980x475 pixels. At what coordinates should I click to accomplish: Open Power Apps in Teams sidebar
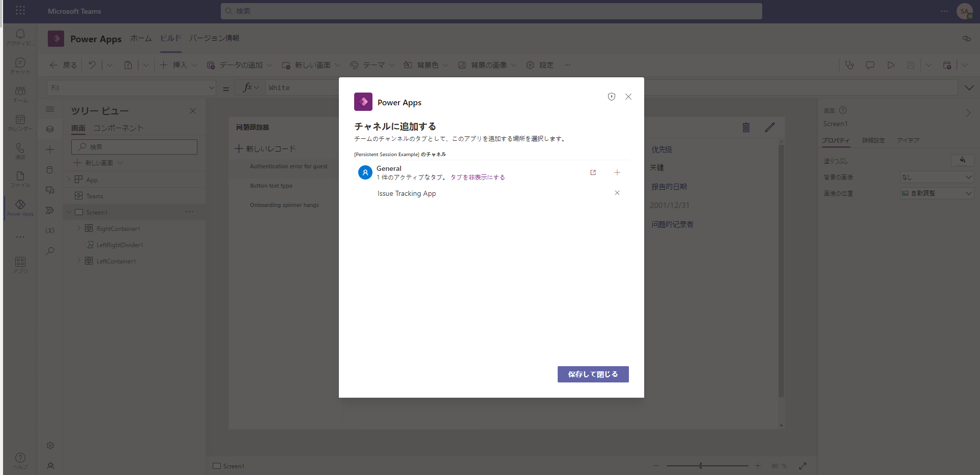(20, 207)
